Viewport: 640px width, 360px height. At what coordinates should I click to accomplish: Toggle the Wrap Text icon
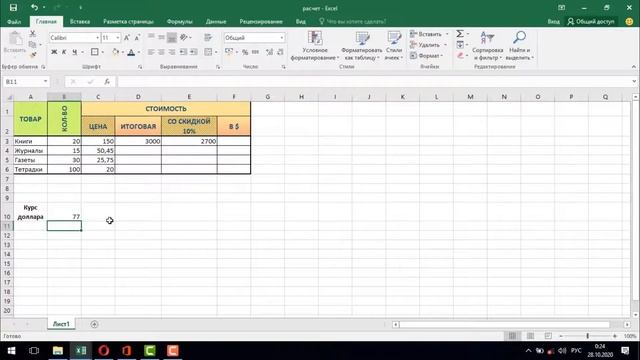coord(208,38)
